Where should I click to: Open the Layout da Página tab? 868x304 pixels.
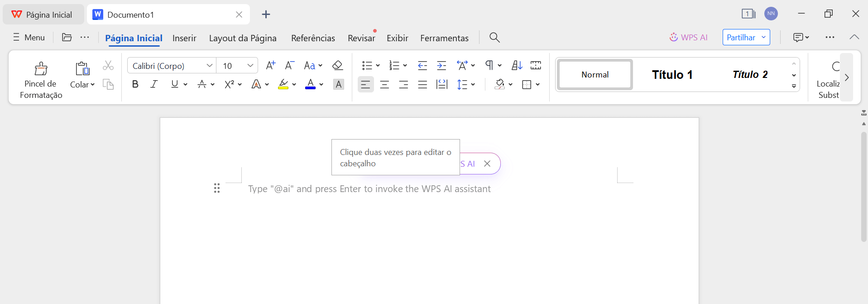pos(243,38)
